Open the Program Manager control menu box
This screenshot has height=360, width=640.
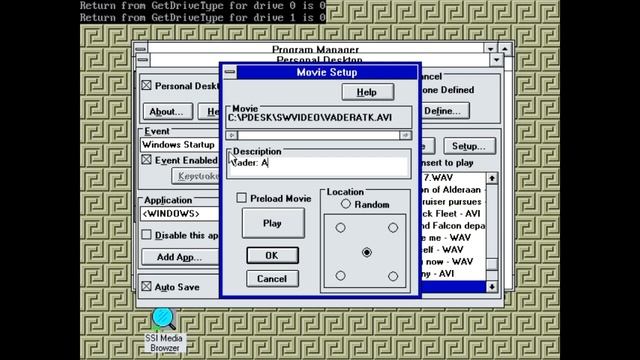pyautogui.click(x=140, y=49)
